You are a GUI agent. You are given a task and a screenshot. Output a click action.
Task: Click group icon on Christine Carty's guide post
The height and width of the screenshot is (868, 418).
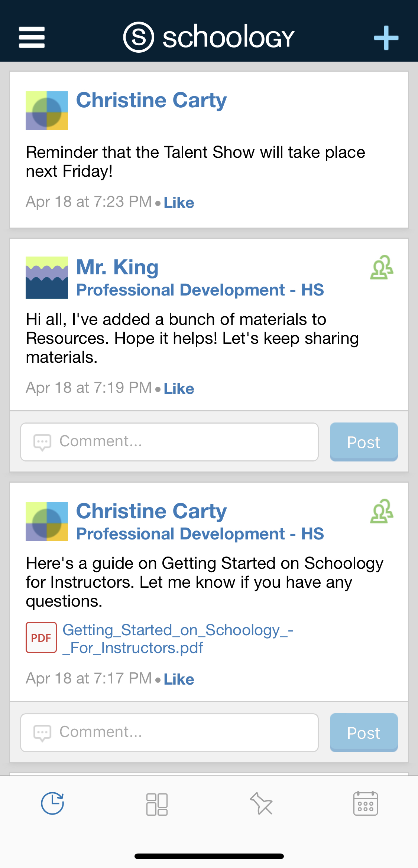pos(382,511)
